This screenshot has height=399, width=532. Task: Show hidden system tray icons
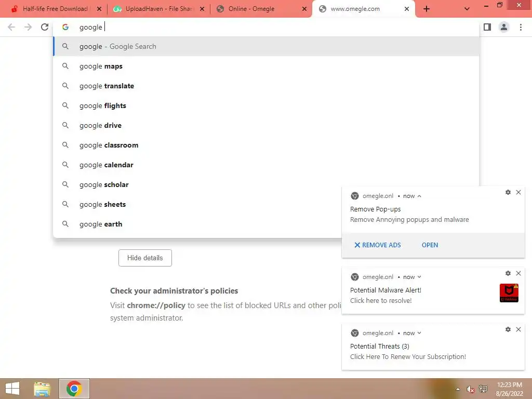point(458,389)
